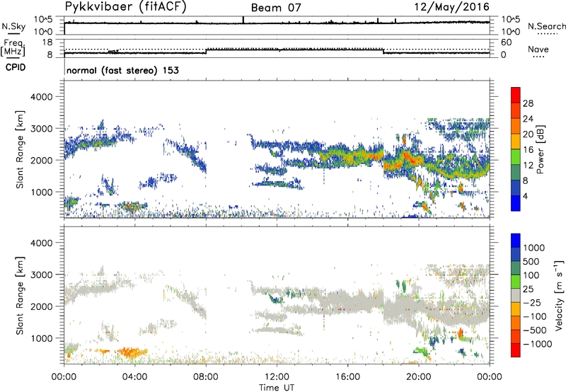Click the "Velocity [m s-1]" axis title

[559, 294]
